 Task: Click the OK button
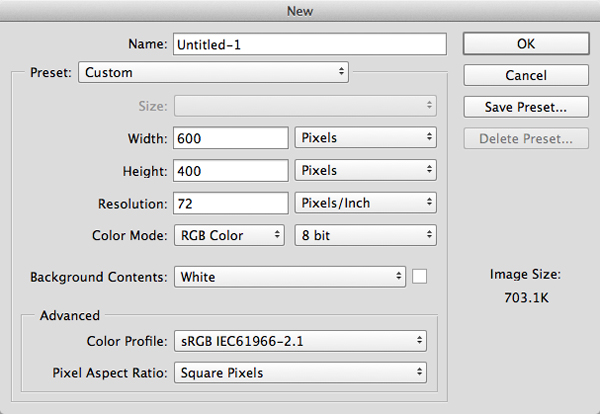pyautogui.click(x=525, y=43)
